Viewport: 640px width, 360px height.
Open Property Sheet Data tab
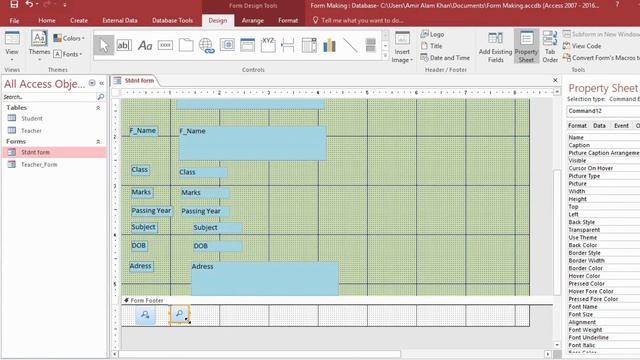(599, 126)
